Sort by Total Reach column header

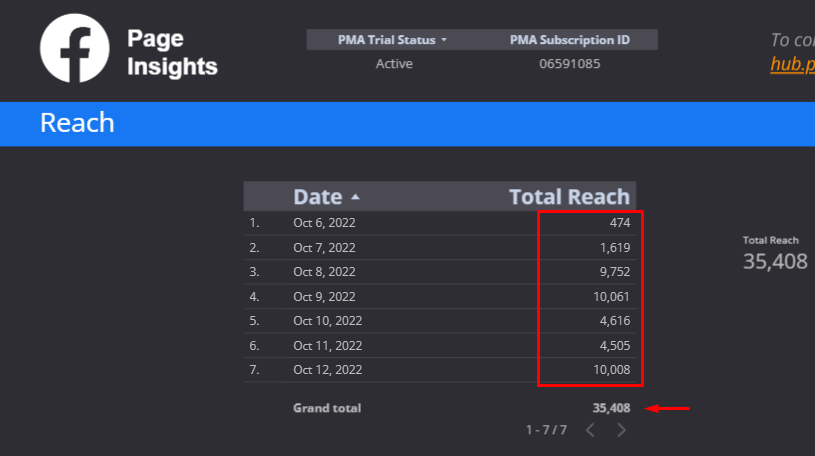(x=569, y=197)
